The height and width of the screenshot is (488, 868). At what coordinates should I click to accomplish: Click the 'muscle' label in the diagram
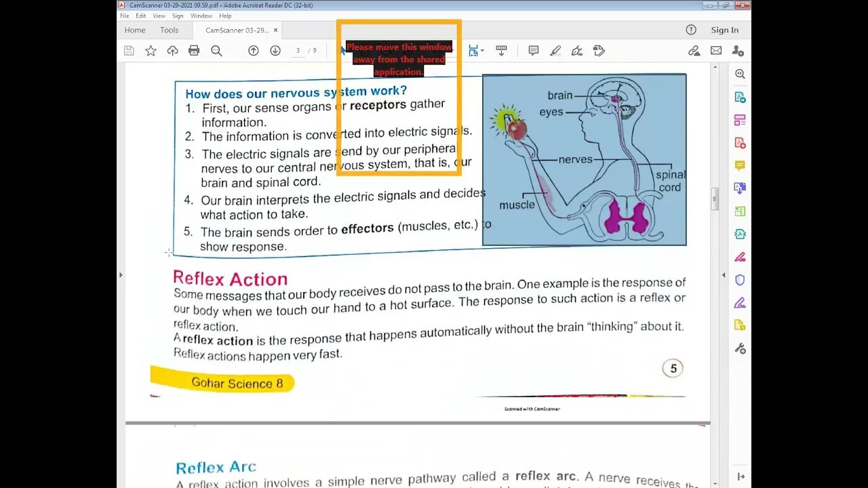[517, 205]
